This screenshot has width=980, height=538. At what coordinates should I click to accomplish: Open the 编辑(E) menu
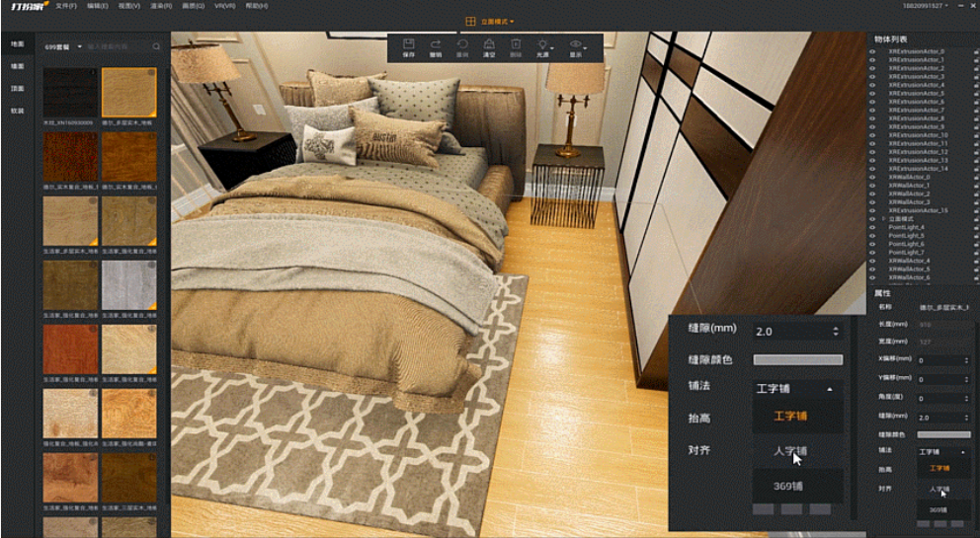98,6
